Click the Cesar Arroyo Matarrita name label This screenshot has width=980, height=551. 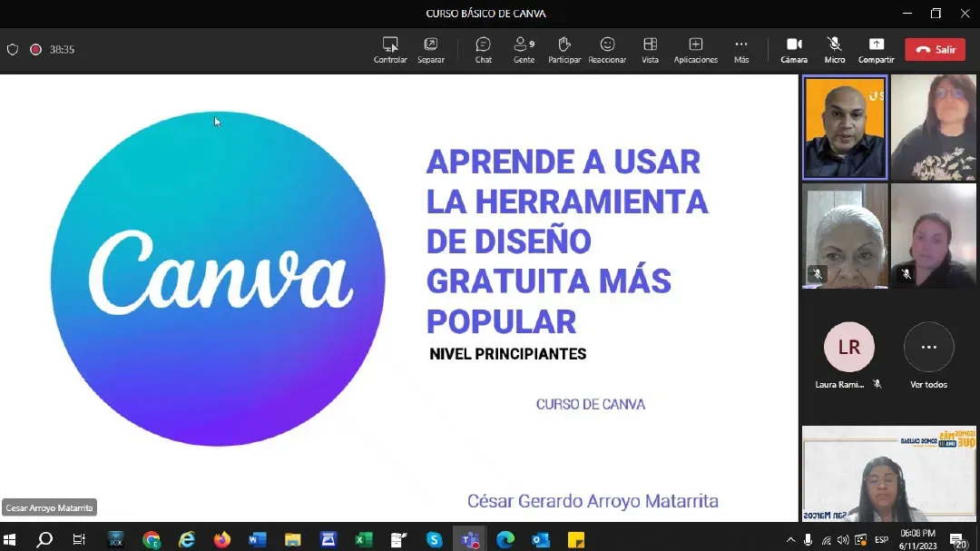[49, 507]
